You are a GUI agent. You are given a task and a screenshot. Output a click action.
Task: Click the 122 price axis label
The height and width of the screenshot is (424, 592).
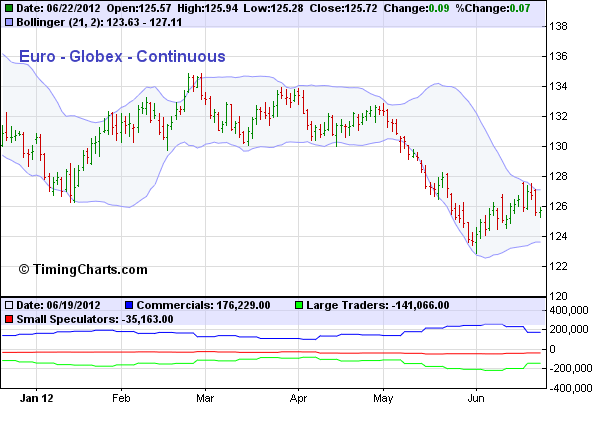[558, 266]
